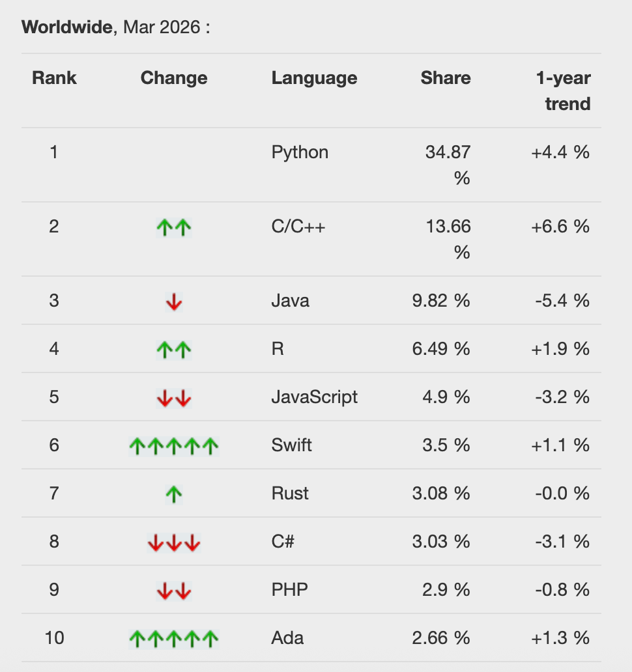The height and width of the screenshot is (672, 632).
Task: Click the five green arrows beside Ada
Action: click(x=174, y=638)
